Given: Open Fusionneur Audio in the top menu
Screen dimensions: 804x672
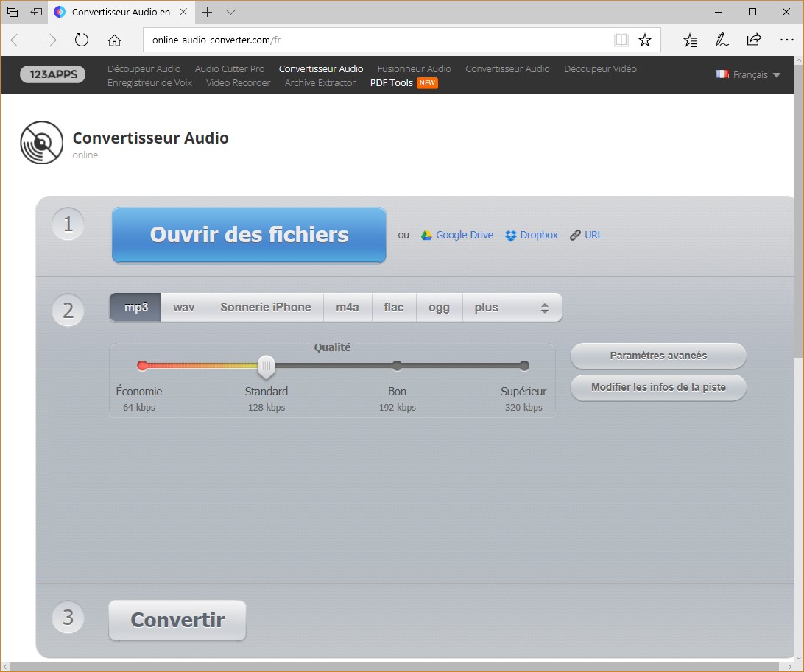Looking at the screenshot, I should (x=414, y=68).
